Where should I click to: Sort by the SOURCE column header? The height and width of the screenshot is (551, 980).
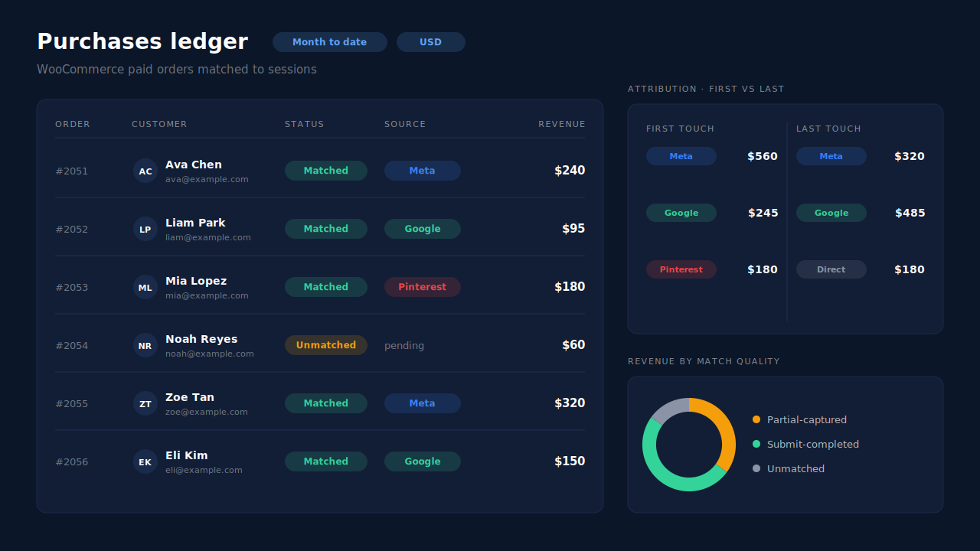point(405,124)
